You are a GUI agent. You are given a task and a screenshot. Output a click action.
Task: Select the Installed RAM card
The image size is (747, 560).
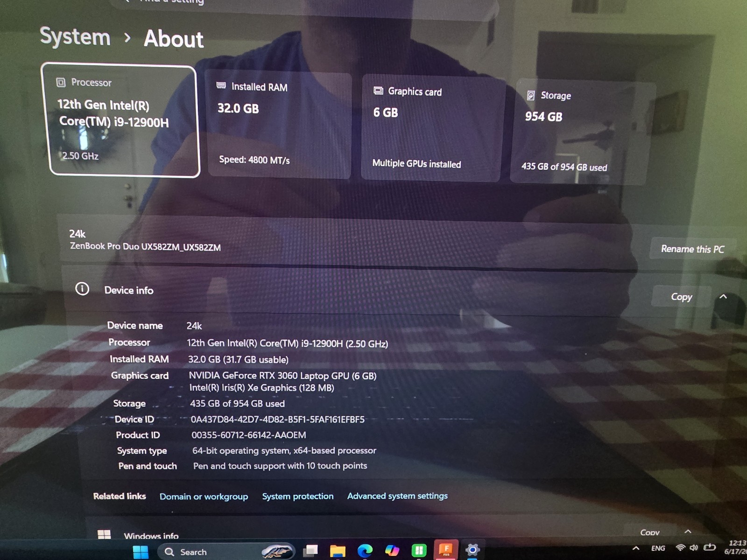(x=279, y=124)
